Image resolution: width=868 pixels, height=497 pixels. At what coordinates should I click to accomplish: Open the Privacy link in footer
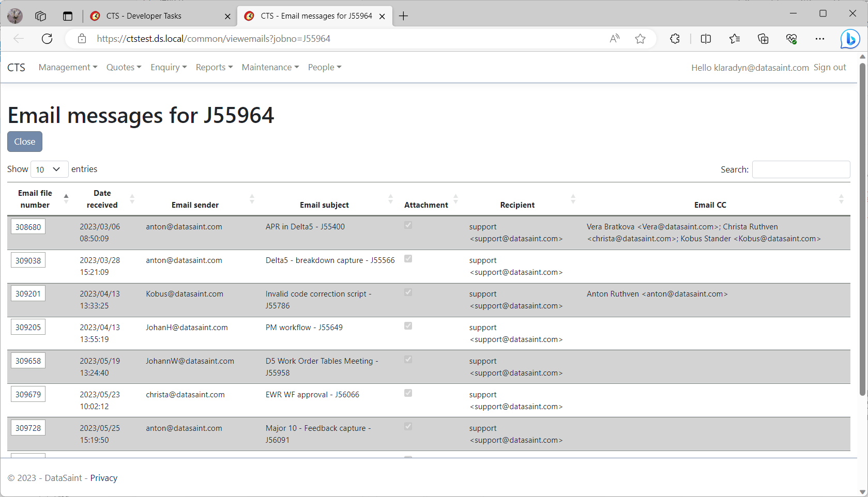104,478
